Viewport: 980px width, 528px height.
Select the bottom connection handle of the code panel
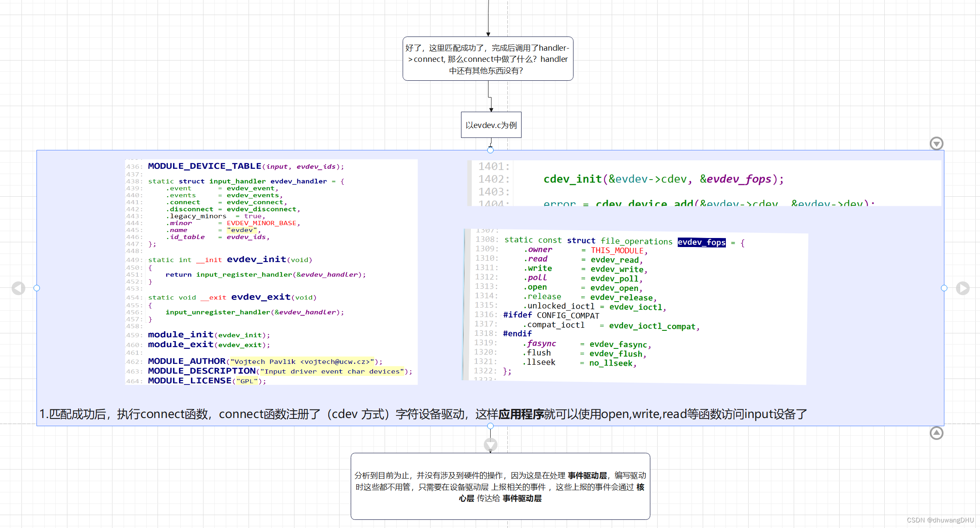pos(490,426)
